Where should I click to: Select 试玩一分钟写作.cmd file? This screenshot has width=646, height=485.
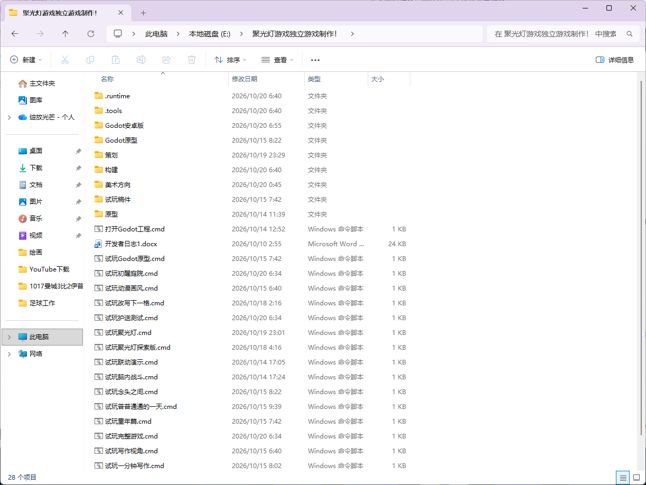pyautogui.click(x=252, y=466)
